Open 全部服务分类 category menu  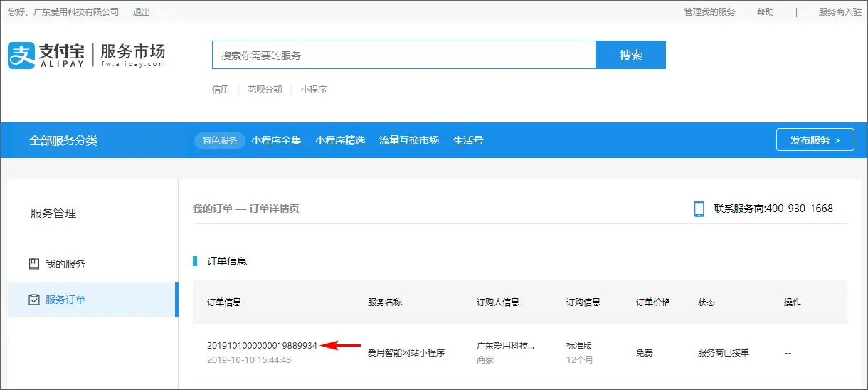(63, 140)
